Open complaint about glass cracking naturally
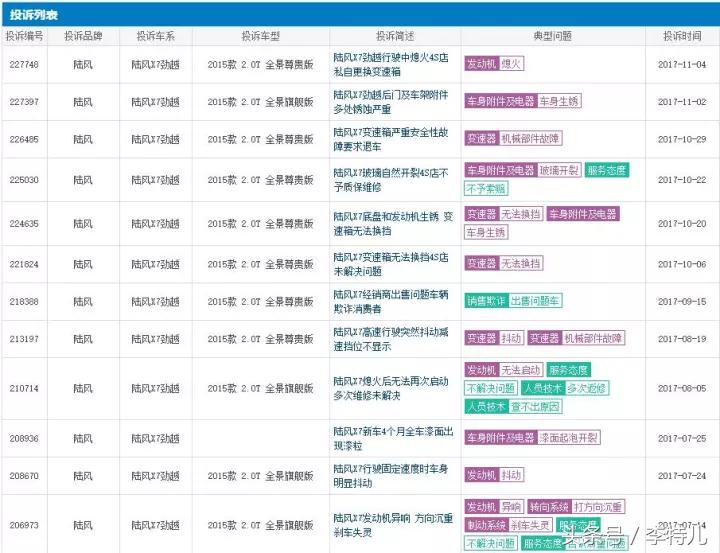Screen dimensions: 720x553 click(391, 180)
